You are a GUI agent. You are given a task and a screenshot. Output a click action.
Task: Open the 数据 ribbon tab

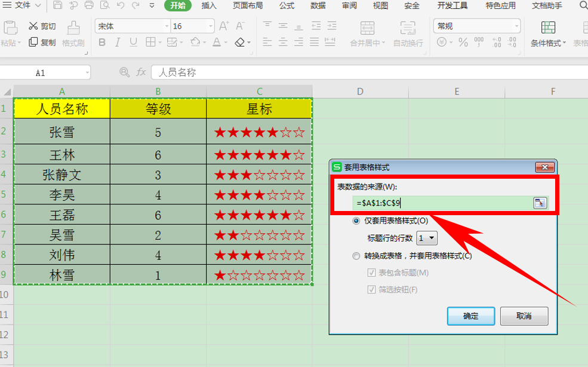tap(318, 5)
